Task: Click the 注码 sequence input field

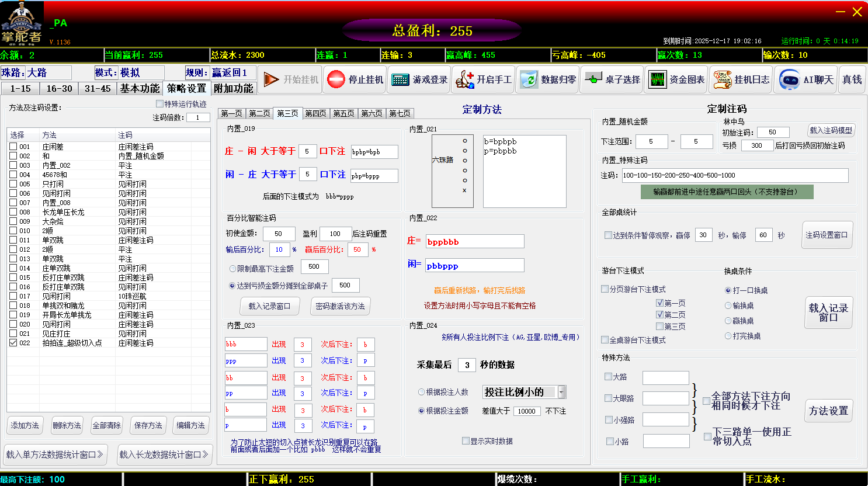Action: click(734, 175)
